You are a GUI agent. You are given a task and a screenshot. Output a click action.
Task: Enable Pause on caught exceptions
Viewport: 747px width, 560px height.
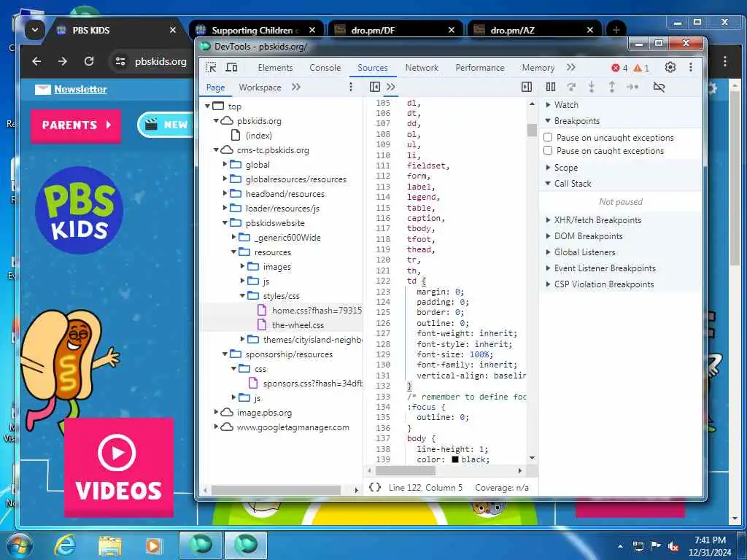coord(549,150)
